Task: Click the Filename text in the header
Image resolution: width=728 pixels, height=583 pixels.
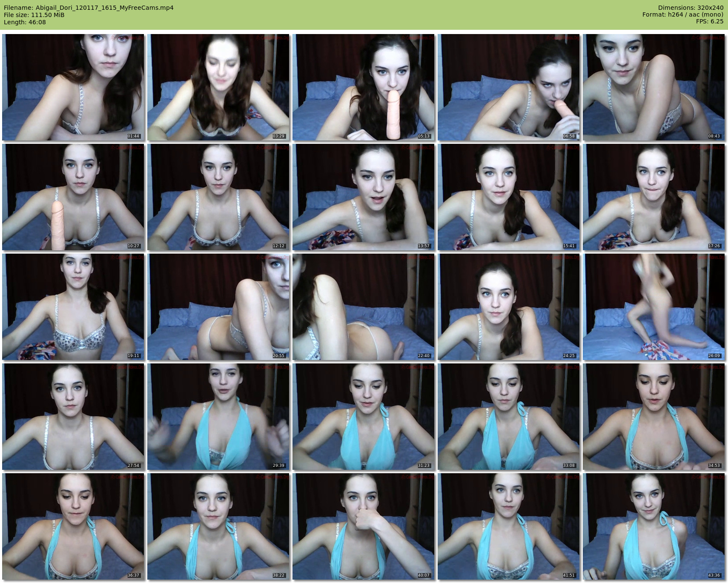Action: [x=89, y=8]
